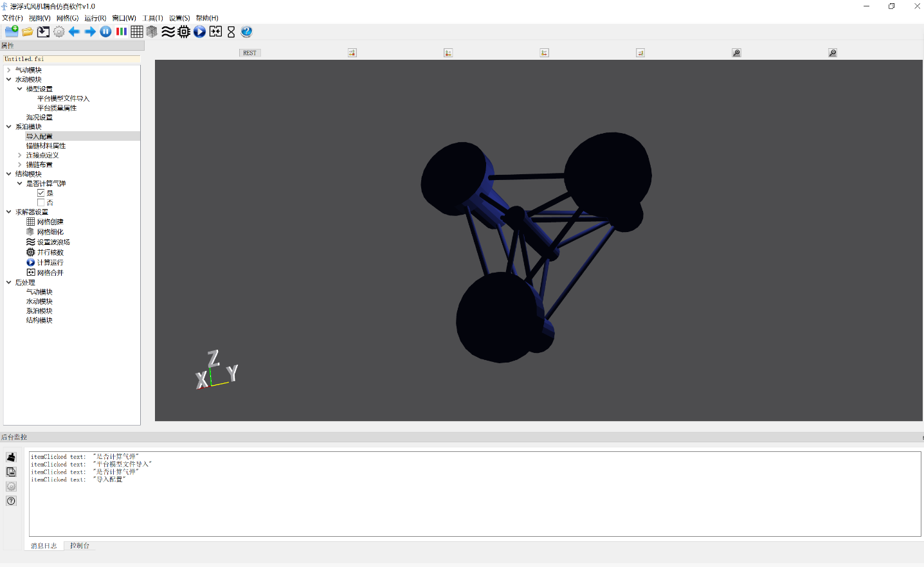The height and width of the screenshot is (567, 924).
Task: Click the hourglass toolbar icon
Action: tap(231, 32)
